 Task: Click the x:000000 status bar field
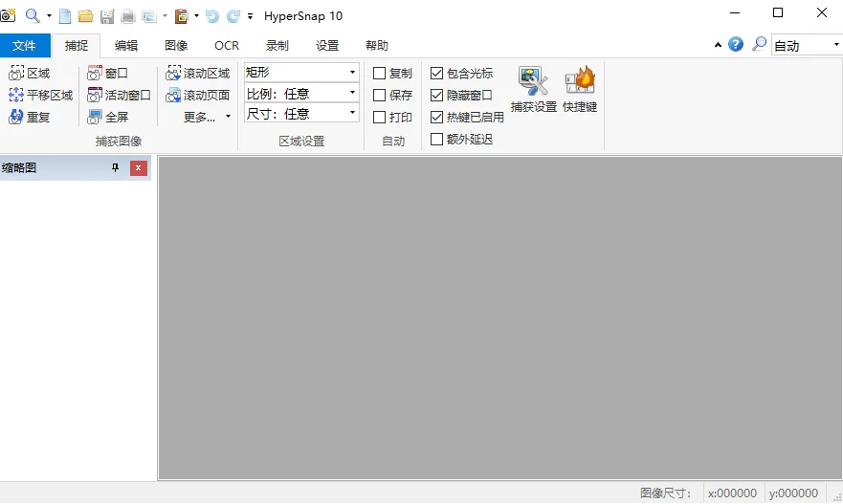[732, 493]
